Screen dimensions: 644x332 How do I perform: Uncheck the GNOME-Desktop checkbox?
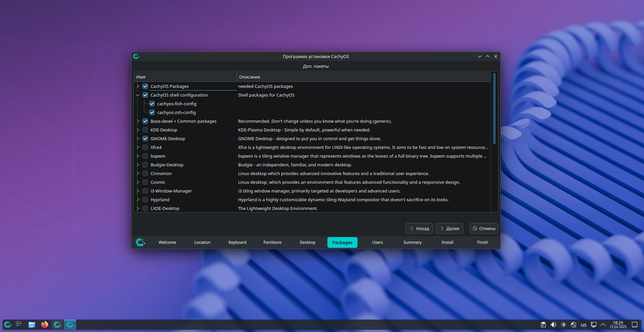tap(145, 139)
